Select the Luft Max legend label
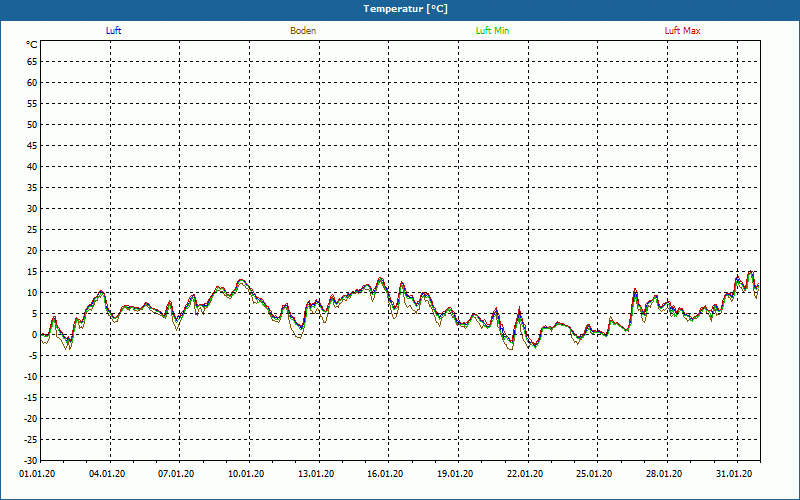 (x=682, y=31)
